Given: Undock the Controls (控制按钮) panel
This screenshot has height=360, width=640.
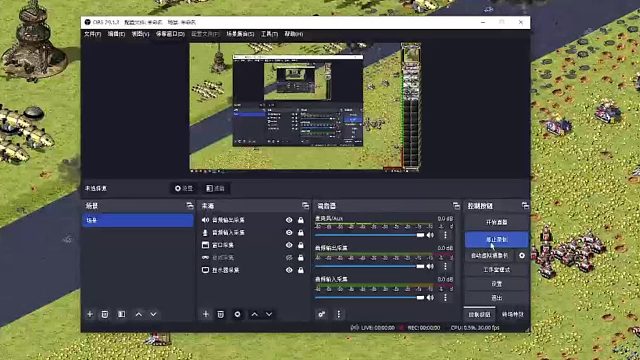Looking at the screenshot, I should point(525,206).
